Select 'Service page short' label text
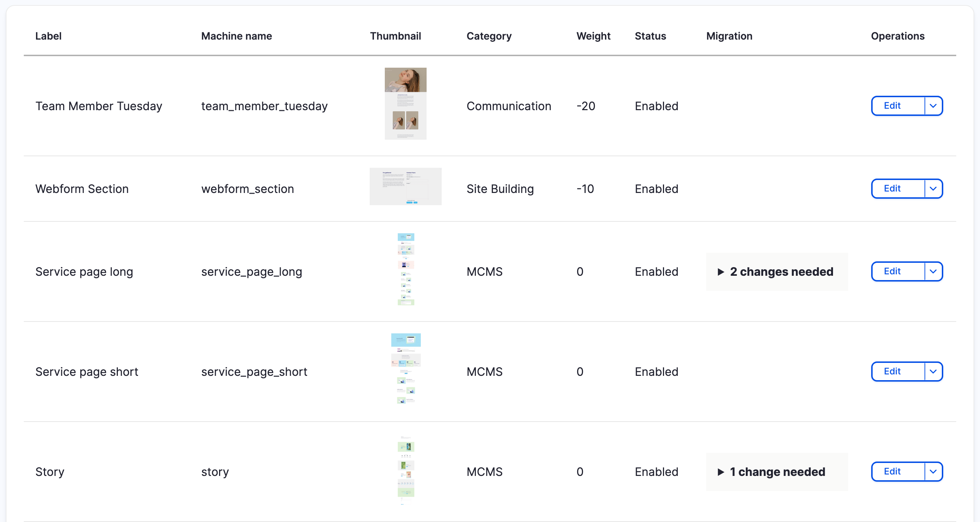Image resolution: width=980 pixels, height=522 pixels. tap(87, 372)
